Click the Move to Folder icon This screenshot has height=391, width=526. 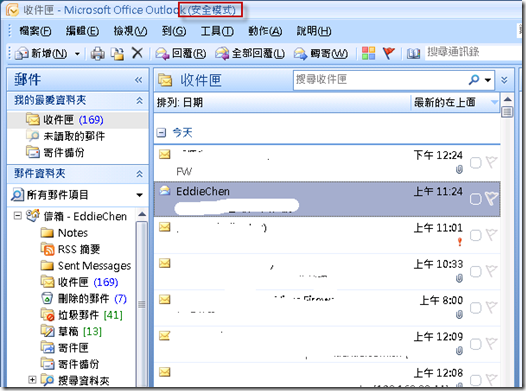(118, 53)
